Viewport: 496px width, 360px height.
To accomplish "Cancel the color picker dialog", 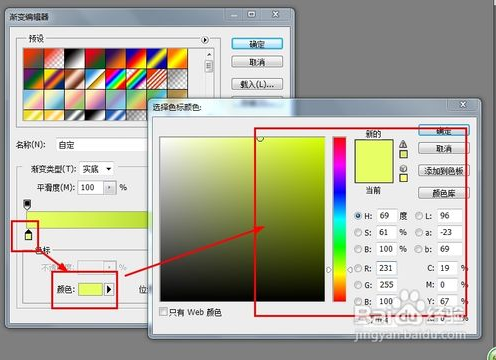I will pyautogui.click(x=444, y=148).
